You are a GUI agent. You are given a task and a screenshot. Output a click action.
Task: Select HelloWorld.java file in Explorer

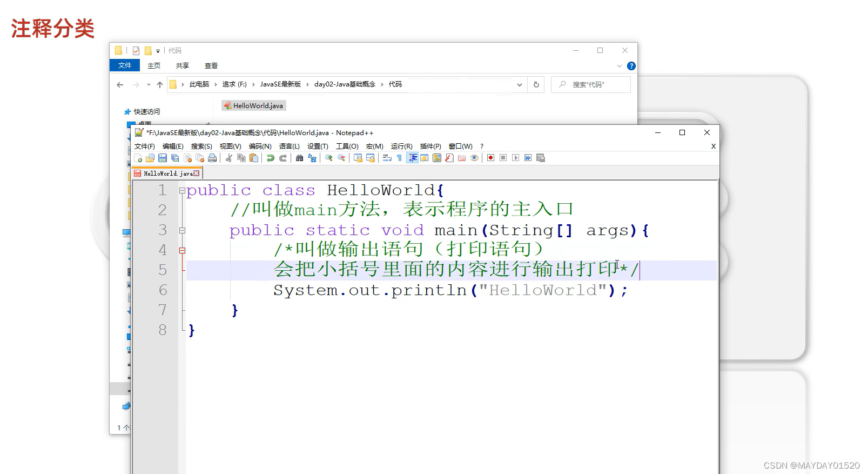[254, 105]
